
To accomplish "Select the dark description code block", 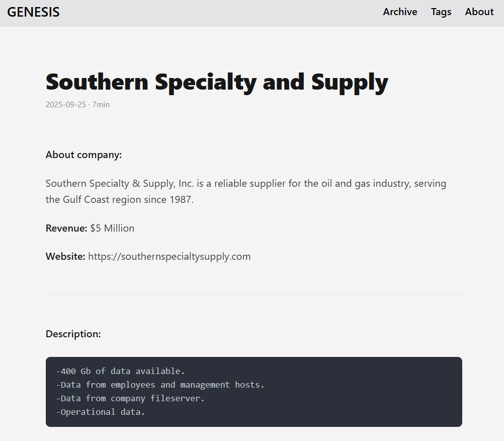I will tap(253, 392).
